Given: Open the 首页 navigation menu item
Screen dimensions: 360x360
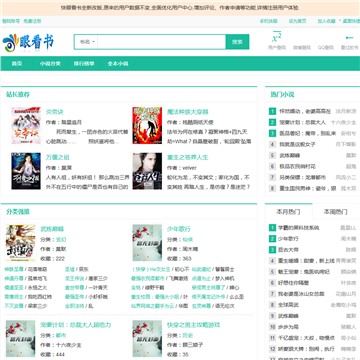Looking at the screenshot, I should click(x=17, y=64).
